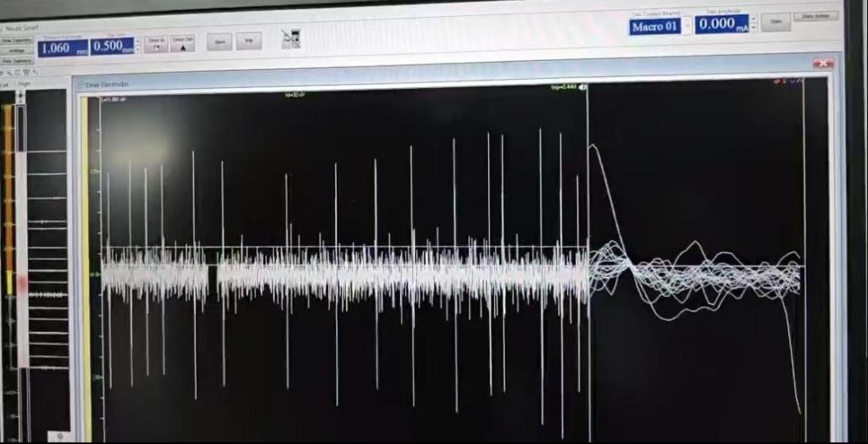This screenshot has width=868, height=444.
Task: Open the Stim Settings button
Action: point(815,16)
